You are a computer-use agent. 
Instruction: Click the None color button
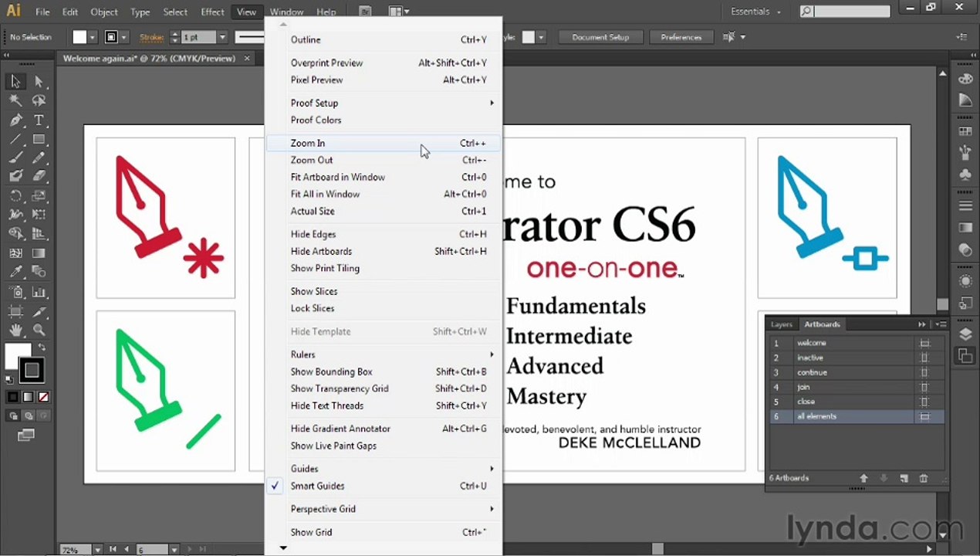click(44, 397)
